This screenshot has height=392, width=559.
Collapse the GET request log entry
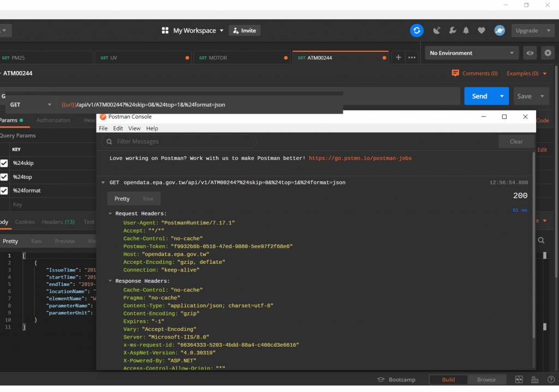103,183
